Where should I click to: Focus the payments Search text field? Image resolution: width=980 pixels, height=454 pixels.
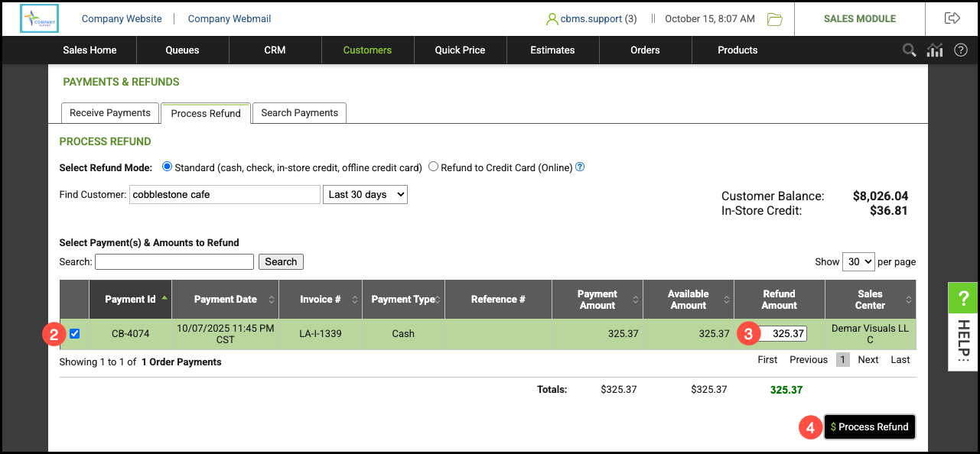[174, 261]
